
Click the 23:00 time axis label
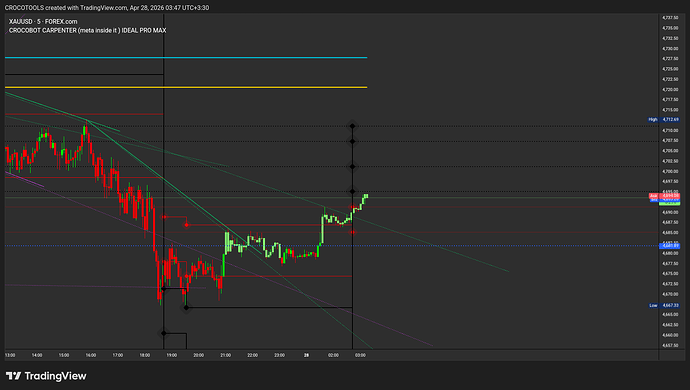(x=279, y=355)
